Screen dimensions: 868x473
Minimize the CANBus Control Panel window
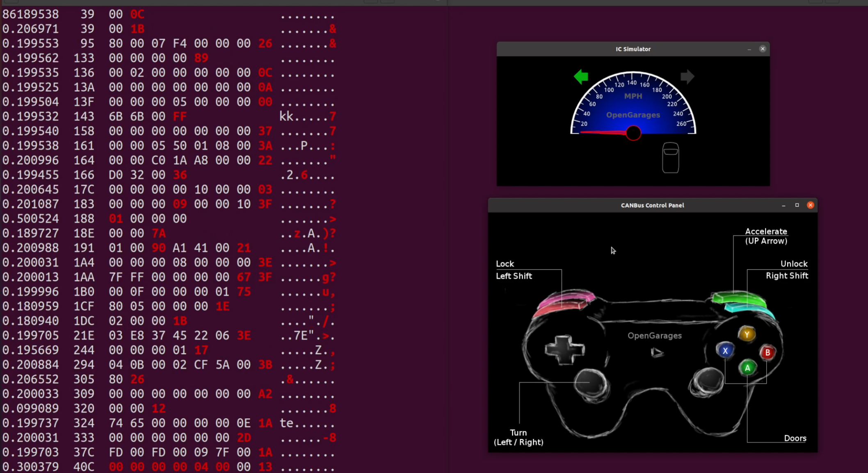(x=783, y=205)
